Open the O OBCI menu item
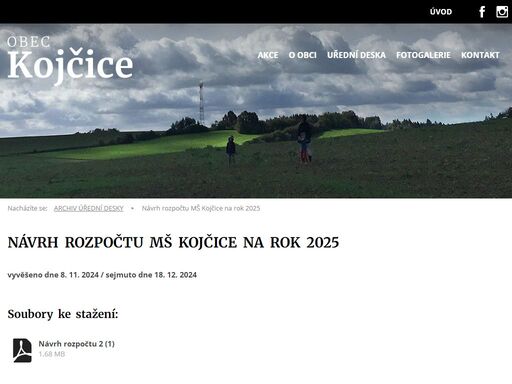Image resolution: width=512 pixels, height=384 pixels. (x=302, y=55)
